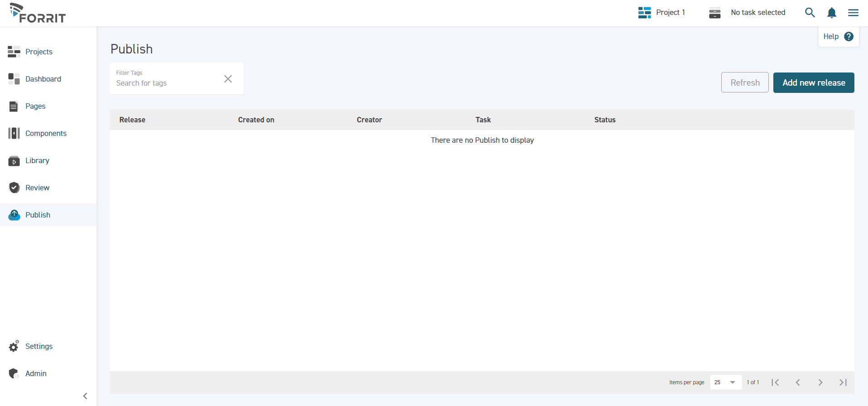Go to next page of results
The width and height of the screenshot is (868, 406).
(x=820, y=382)
